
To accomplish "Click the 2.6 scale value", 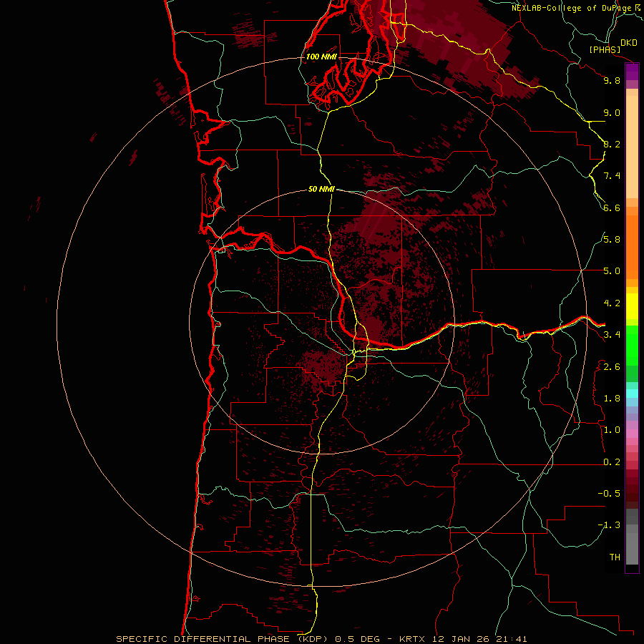I will (612, 367).
